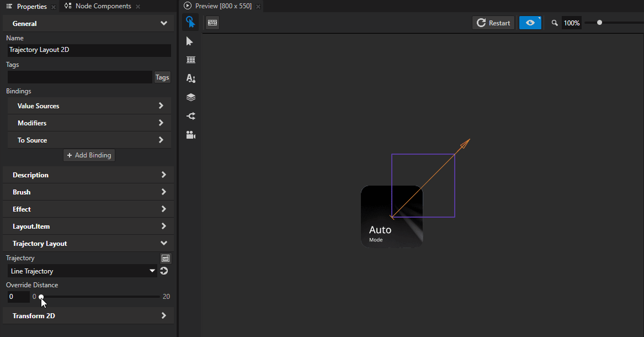Select the Interact tool in the Preview toolbar
644x337 pixels.
click(190, 22)
